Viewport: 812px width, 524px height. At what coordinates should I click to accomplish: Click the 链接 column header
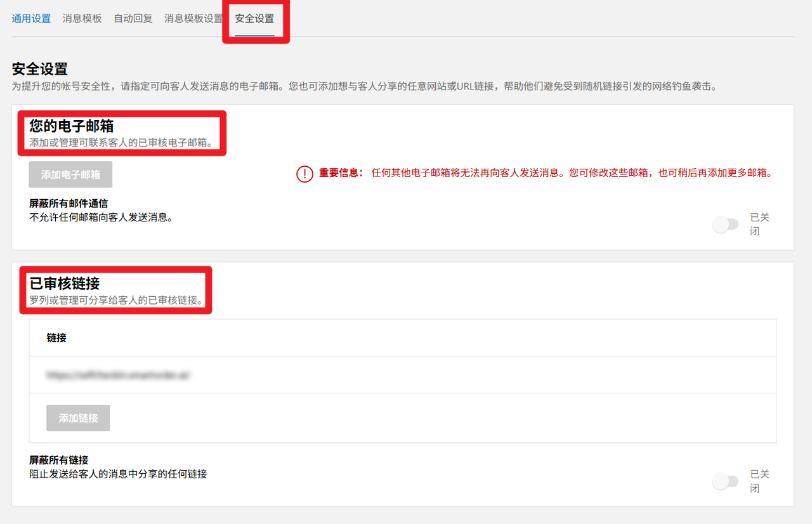[x=56, y=338]
